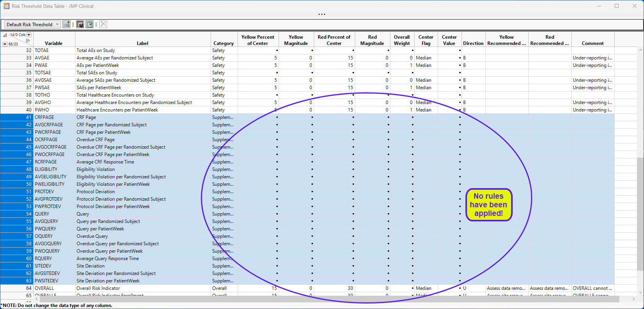Click the Yellow Percent of Center header
The image size is (644, 309).
coord(258,40)
